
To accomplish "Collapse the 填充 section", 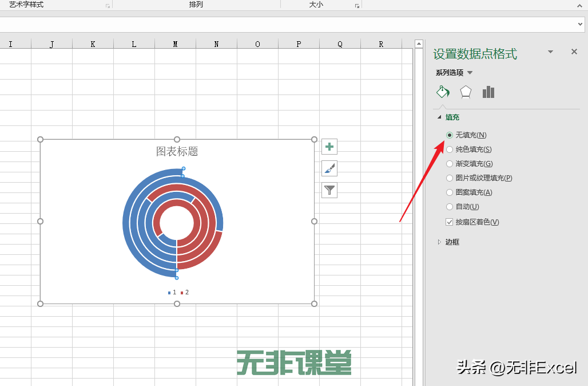I will (439, 117).
